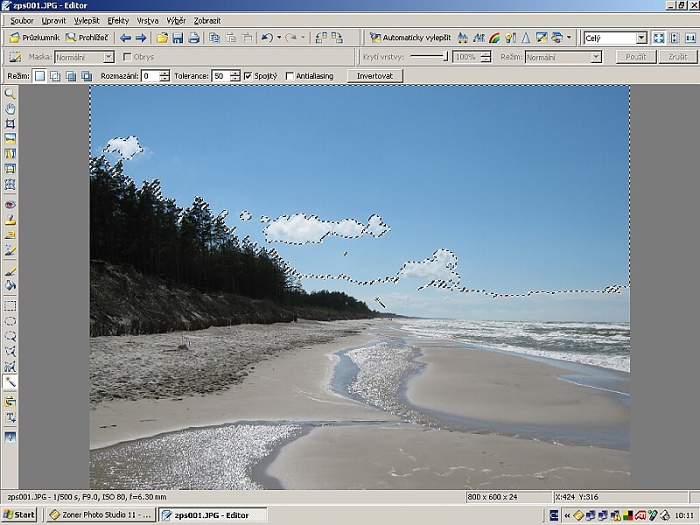Uncheck the Spojitý checkbox
The width and height of the screenshot is (700, 525).
[x=248, y=76]
